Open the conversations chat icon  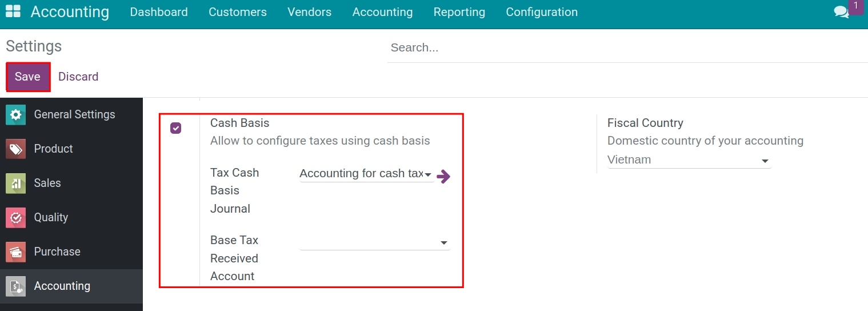coord(841,12)
